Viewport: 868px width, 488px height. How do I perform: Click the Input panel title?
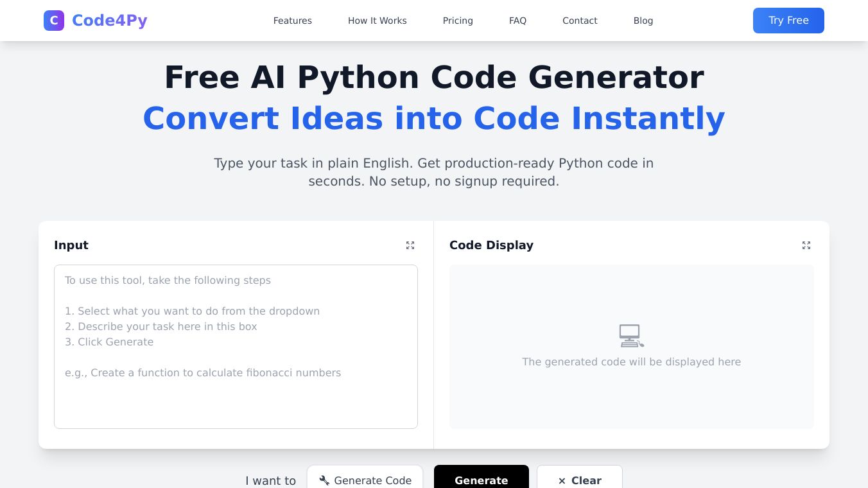click(x=71, y=245)
